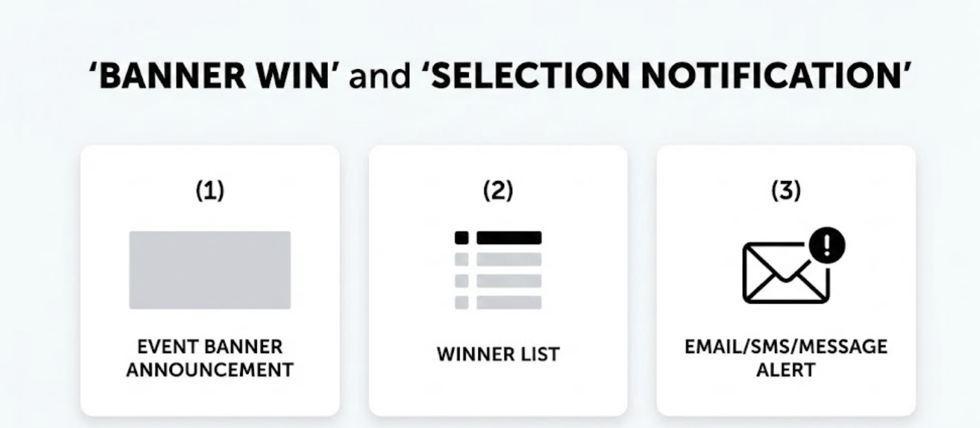Image resolution: width=980 pixels, height=428 pixels.
Task: Click the gray bar directly below the black header bar
Action: [508, 259]
